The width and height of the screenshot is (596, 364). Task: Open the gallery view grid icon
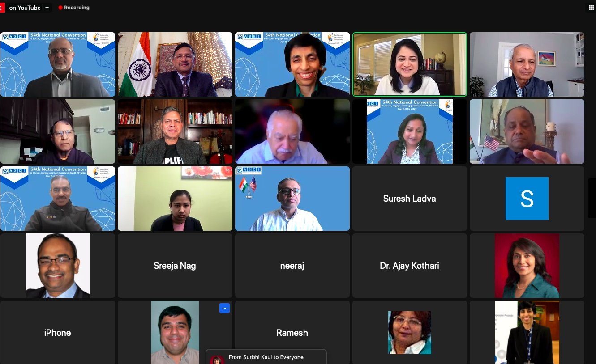(x=592, y=8)
